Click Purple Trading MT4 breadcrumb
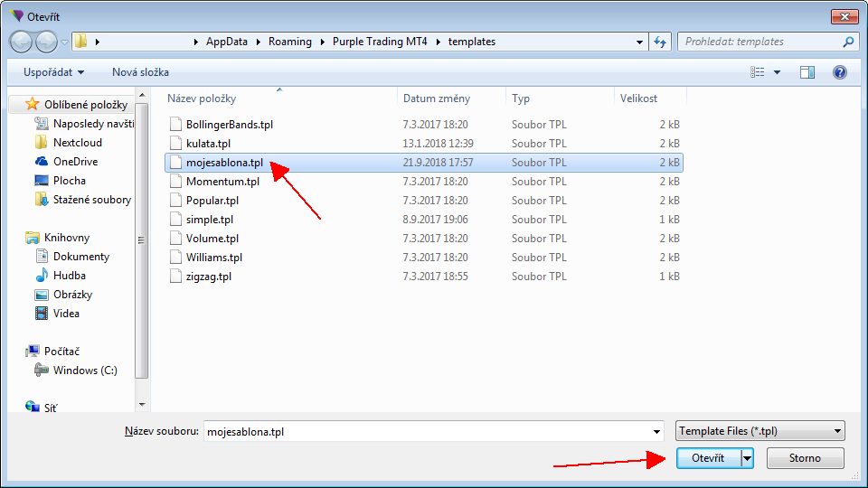The image size is (868, 488). pyautogui.click(x=380, y=42)
